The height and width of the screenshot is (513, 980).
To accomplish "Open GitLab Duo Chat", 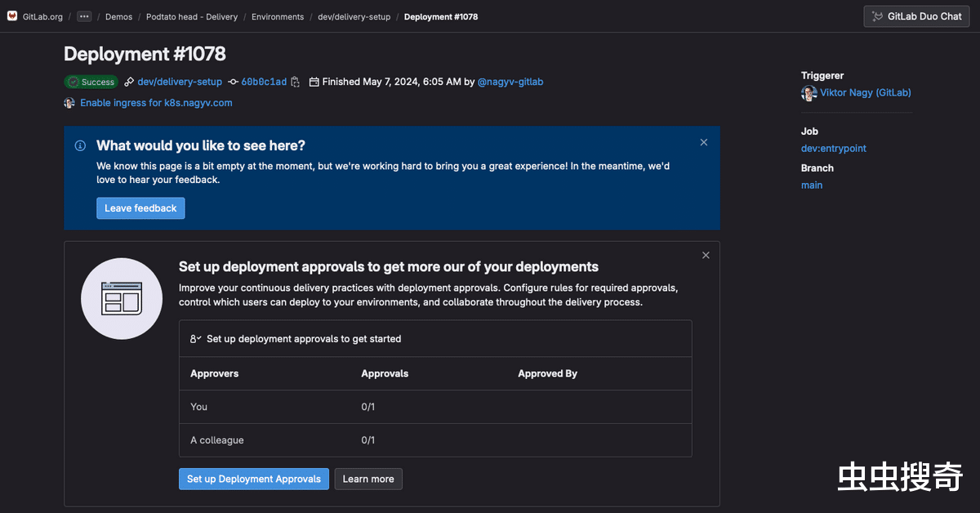I will pos(916,16).
